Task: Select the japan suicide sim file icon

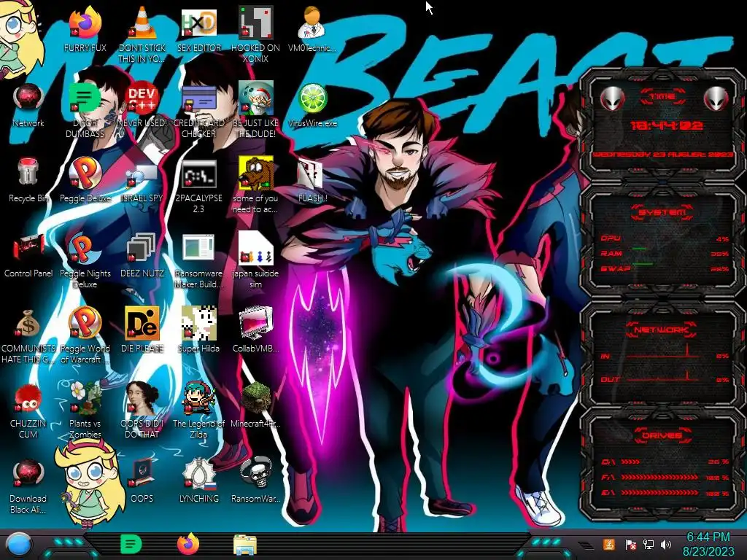Action: point(255,248)
